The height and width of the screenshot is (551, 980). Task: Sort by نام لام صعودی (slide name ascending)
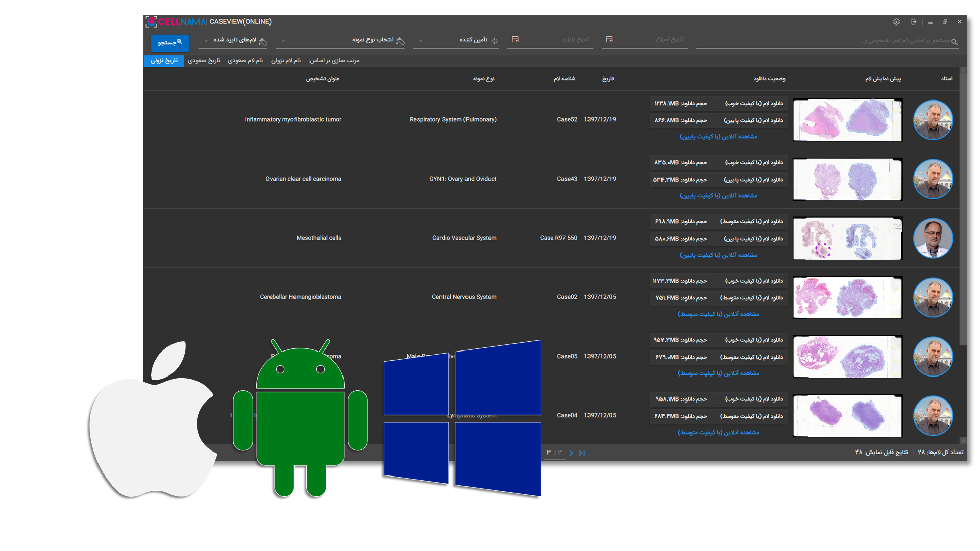(246, 61)
